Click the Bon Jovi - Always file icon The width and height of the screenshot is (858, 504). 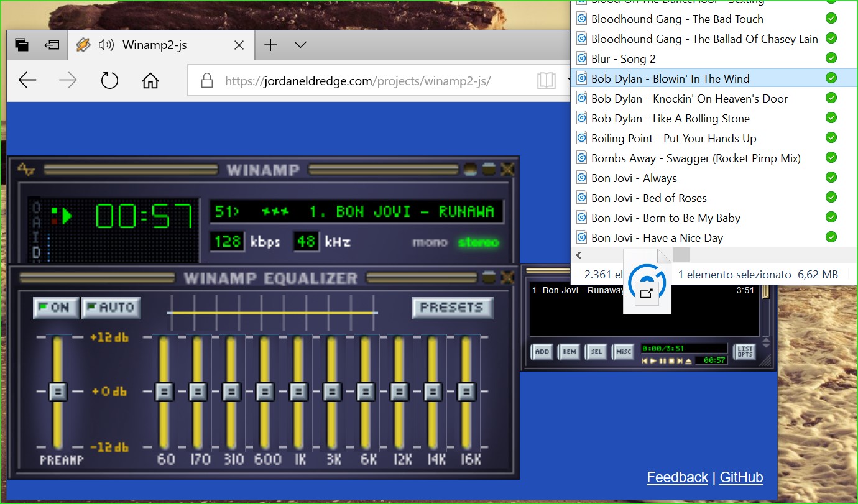pyautogui.click(x=581, y=178)
